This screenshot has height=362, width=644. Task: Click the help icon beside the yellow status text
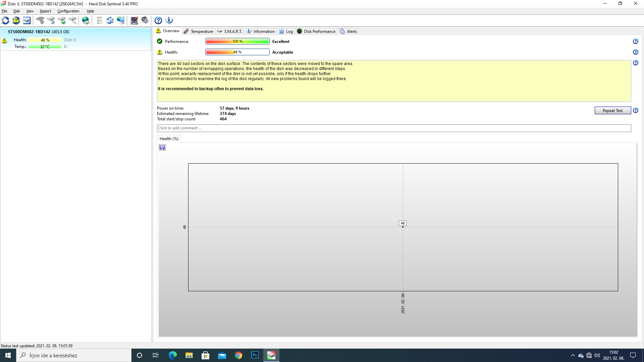pyautogui.click(x=636, y=63)
